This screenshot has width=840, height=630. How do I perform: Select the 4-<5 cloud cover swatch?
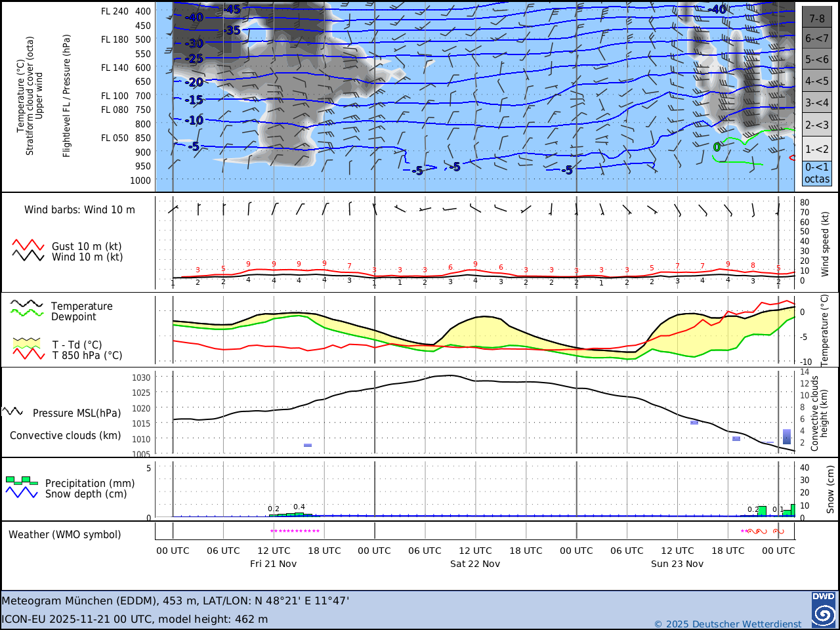(x=816, y=81)
